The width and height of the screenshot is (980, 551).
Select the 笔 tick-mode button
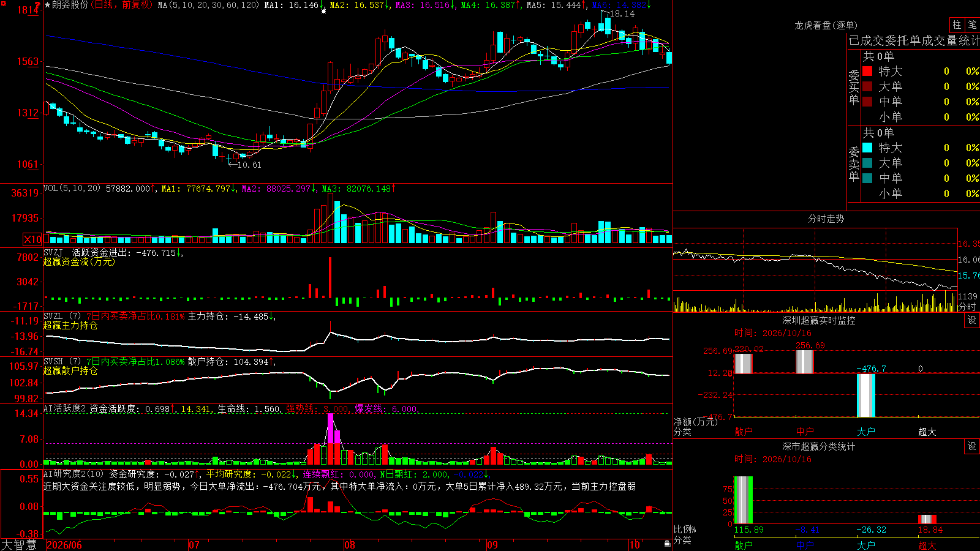[x=973, y=24]
